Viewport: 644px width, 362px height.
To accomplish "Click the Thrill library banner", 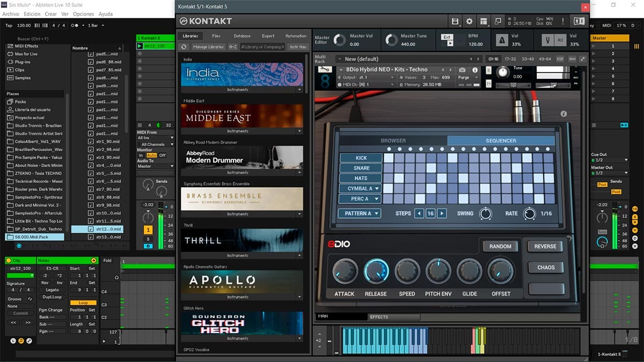I will coord(242,240).
